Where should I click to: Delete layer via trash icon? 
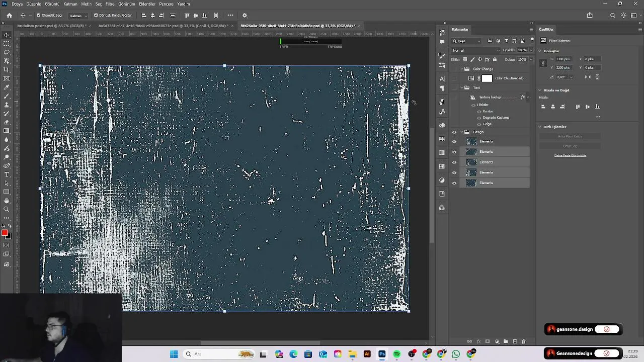(523, 341)
